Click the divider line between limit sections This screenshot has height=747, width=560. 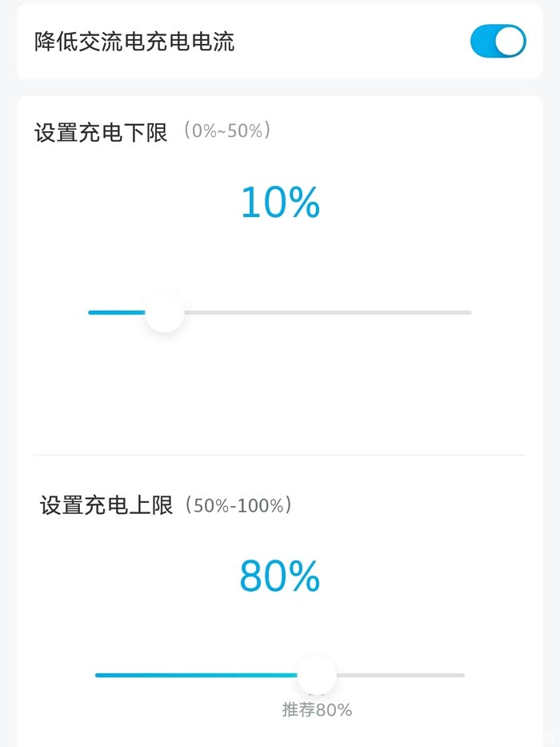[x=279, y=455]
